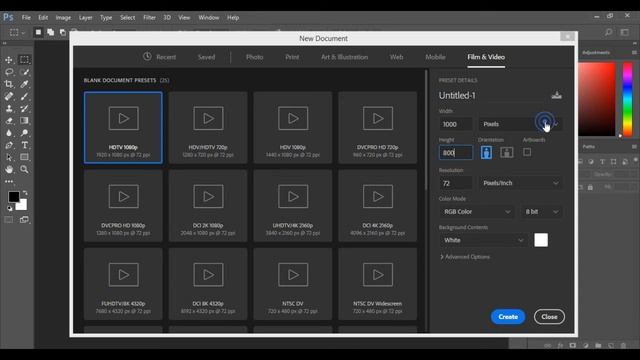The image size is (640, 360).
Task: Select the Healing Brush tool
Action: coord(9,96)
